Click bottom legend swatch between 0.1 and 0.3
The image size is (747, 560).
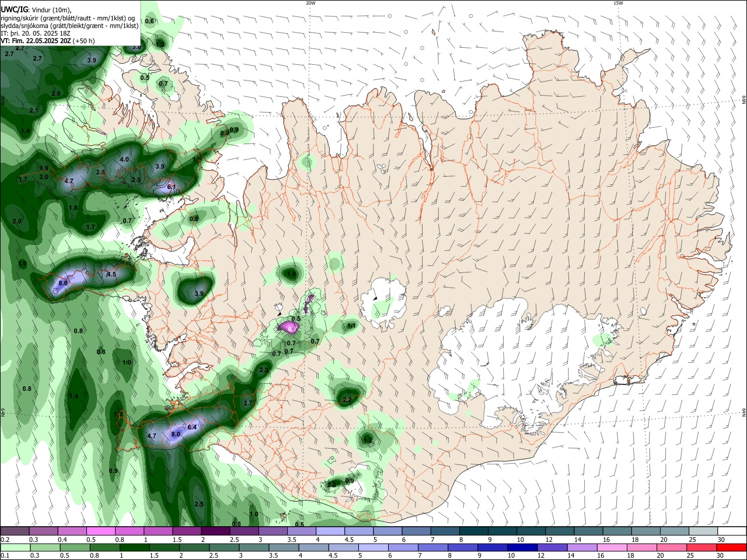pyautogui.click(x=15, y=547)
